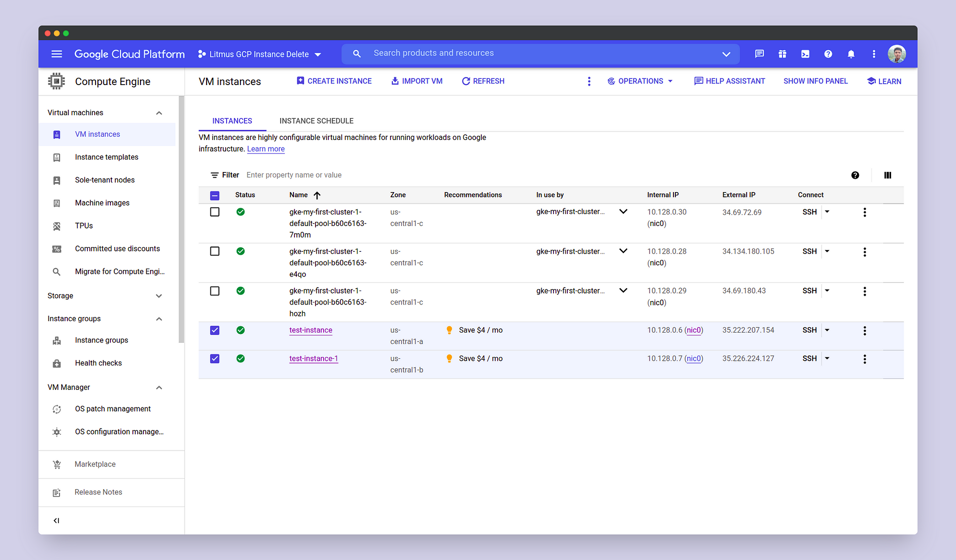Click Create Instance
The image size is (956, 560).
coord(334,81)
